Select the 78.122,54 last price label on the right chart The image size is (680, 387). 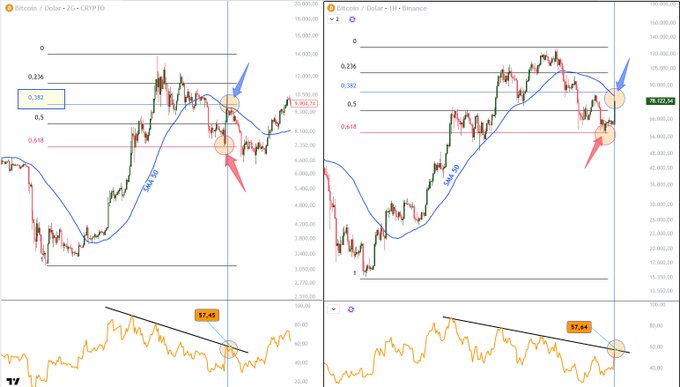pos(661,101)
